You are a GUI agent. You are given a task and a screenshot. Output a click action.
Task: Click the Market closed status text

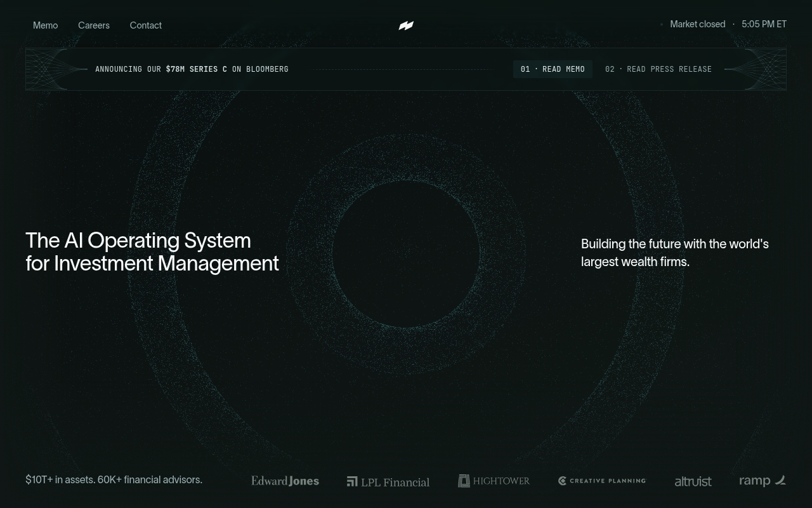[x=698, y=24]
